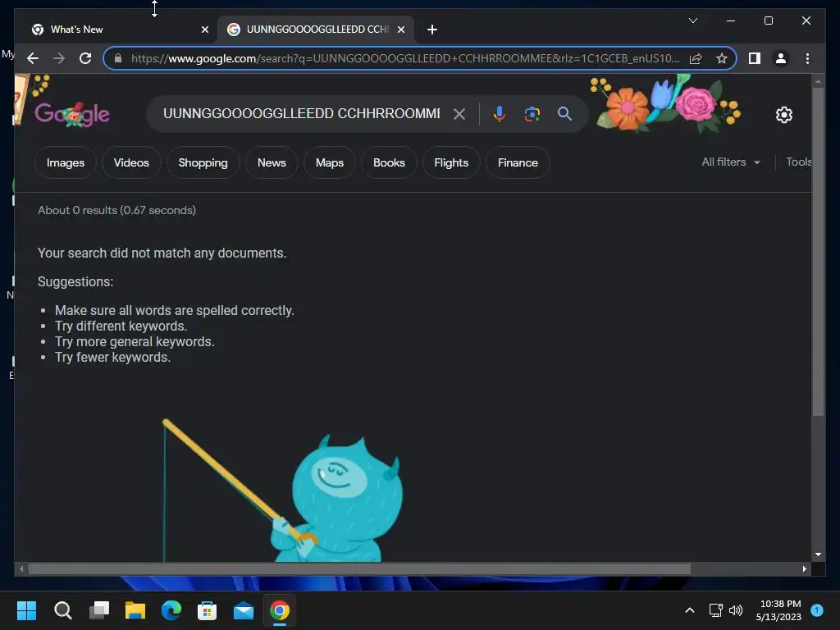Open Microsoft Store from the taskbar
Screen dimensions: 840x630
pyautogui.click(x=208, y=610)
